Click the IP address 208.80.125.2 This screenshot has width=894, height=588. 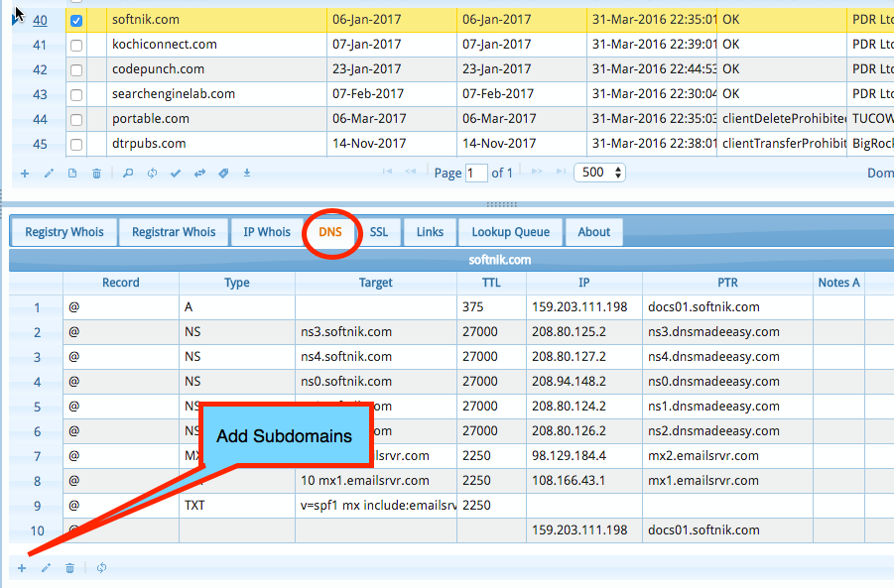click(x=569, y=332)
